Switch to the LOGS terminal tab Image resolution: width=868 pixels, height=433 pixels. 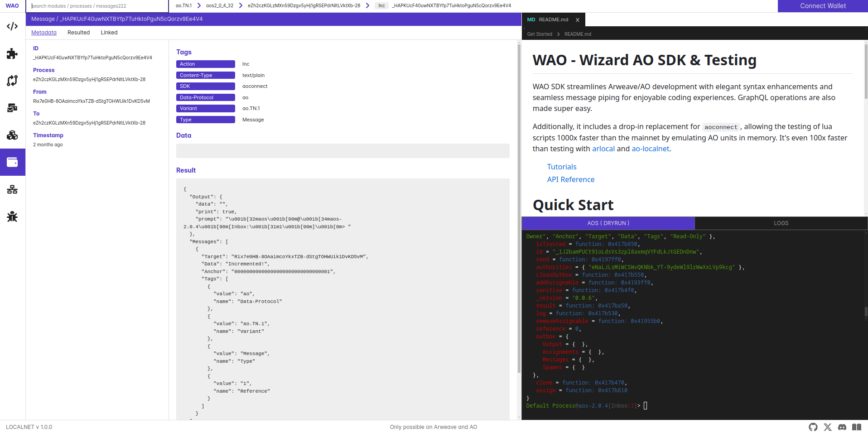(x=781, y=223)
